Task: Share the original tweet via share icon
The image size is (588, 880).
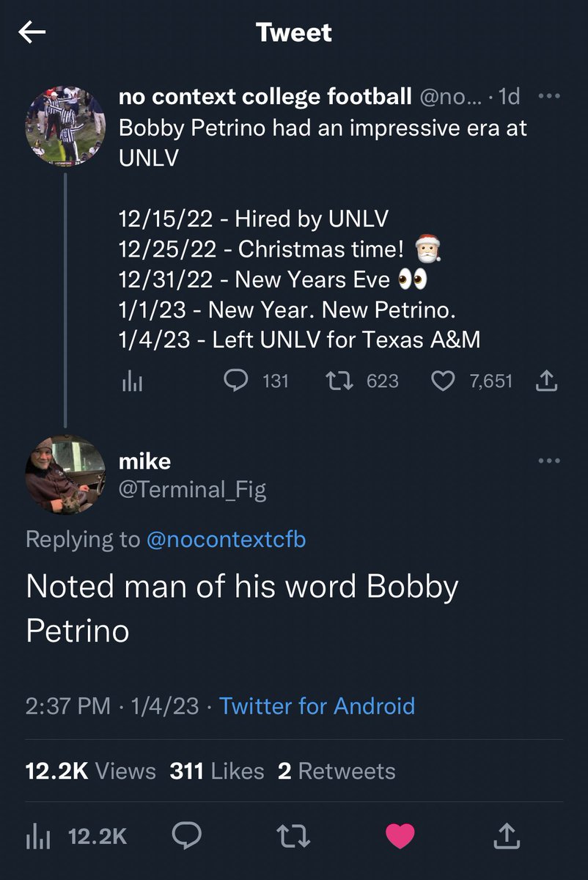Action: (548, 381)
